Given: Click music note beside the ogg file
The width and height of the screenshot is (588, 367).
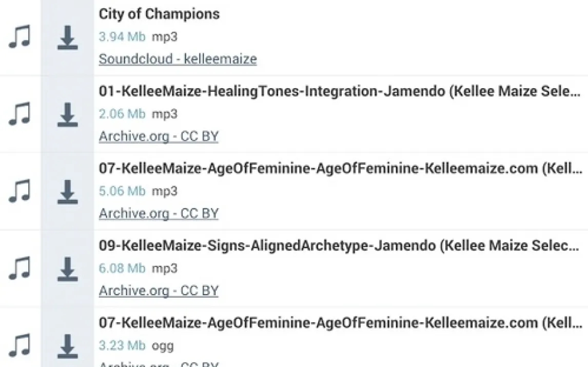Looking at the screenshot, I should pos(19,346).
